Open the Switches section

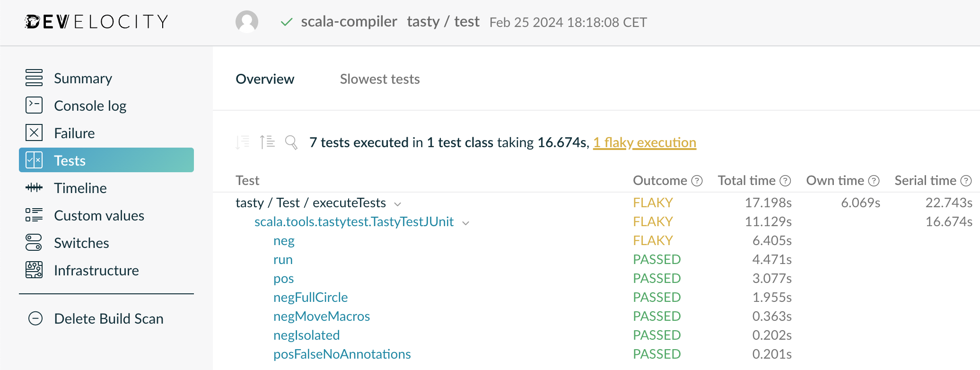pyautogui.click(x=81, y=243)
